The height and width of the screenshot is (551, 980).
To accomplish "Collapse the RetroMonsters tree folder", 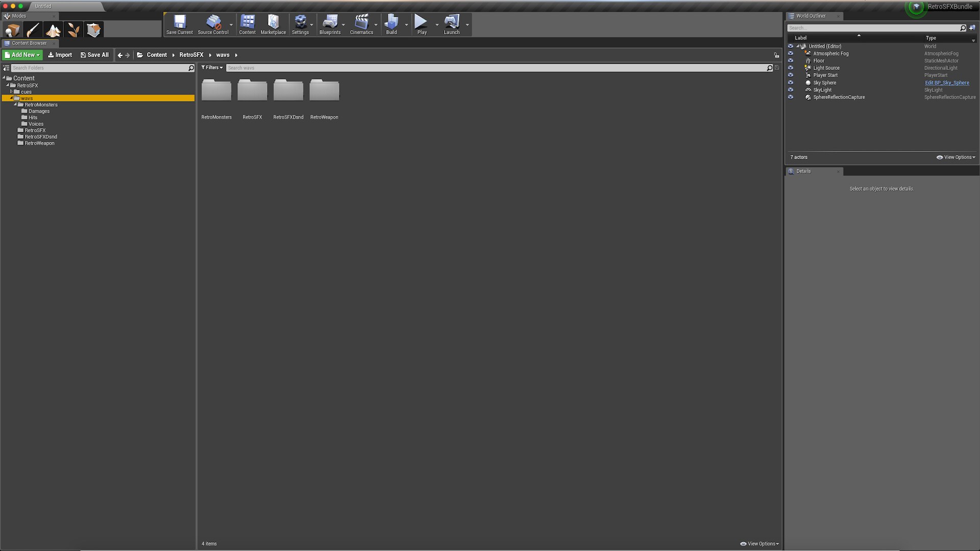I will tap(15, 105).
